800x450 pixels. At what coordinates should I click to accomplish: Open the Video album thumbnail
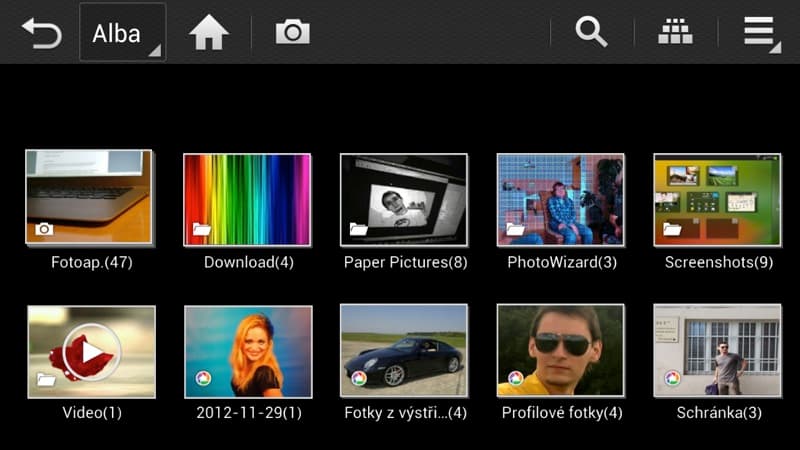pos(91,352)
